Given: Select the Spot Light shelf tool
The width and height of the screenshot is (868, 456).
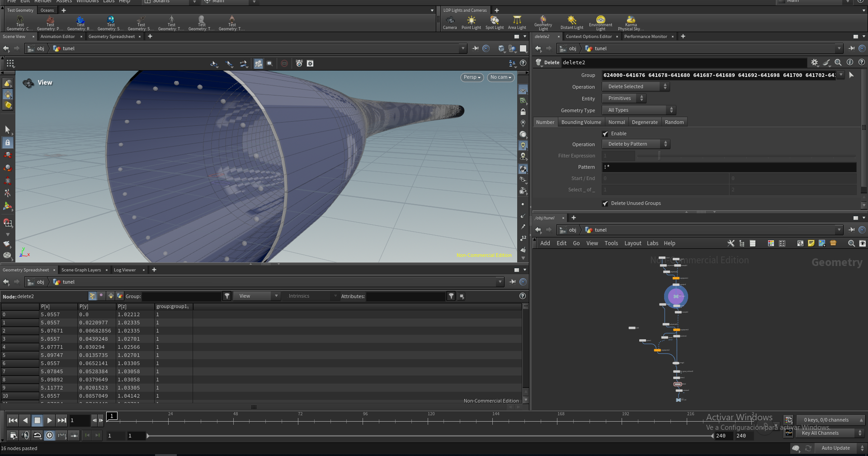Looking at the screenshot, I should (x=495, y=23).
